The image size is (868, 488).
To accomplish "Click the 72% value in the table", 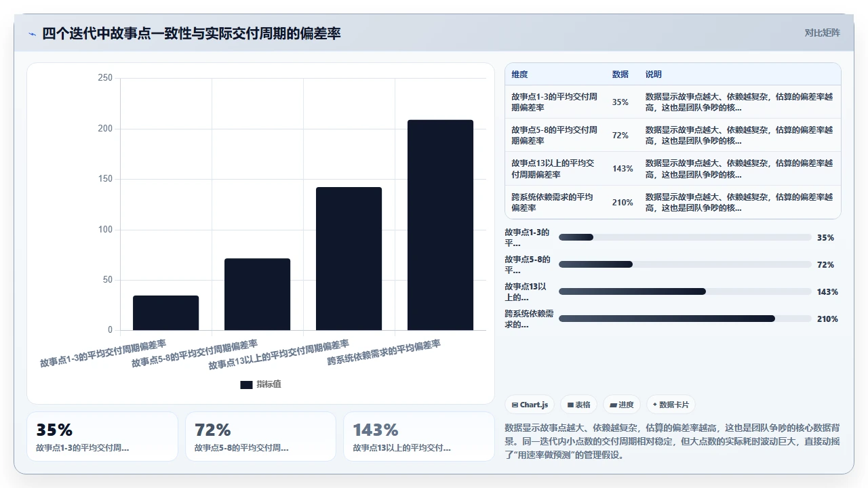I will click(x=620, y=136).
